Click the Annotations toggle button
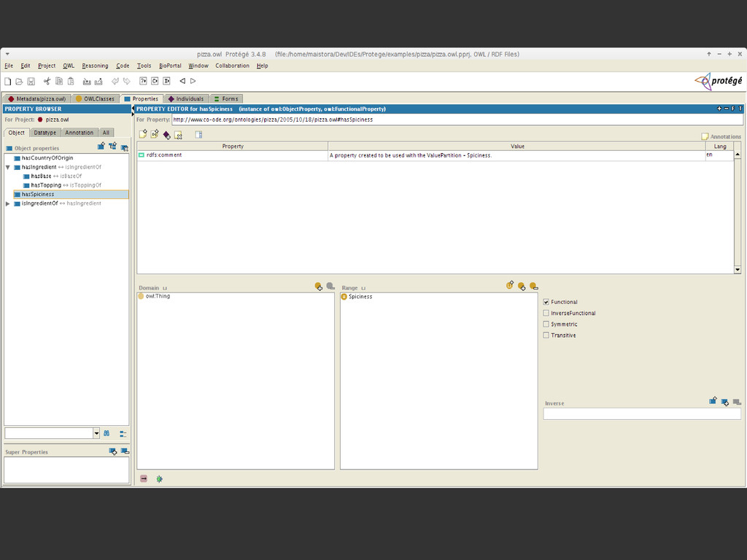Screen dimensions: 747x560 (x=721, y=136)
